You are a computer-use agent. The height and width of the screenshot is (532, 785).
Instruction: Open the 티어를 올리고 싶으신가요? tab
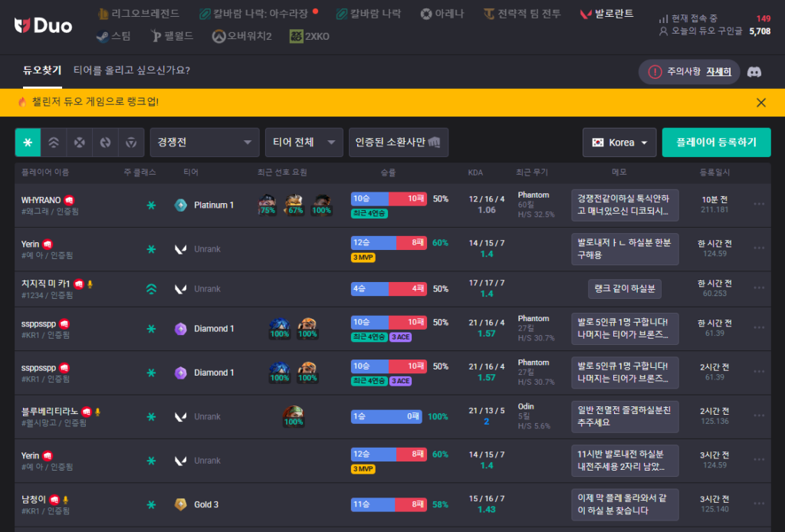pos(132,71)
